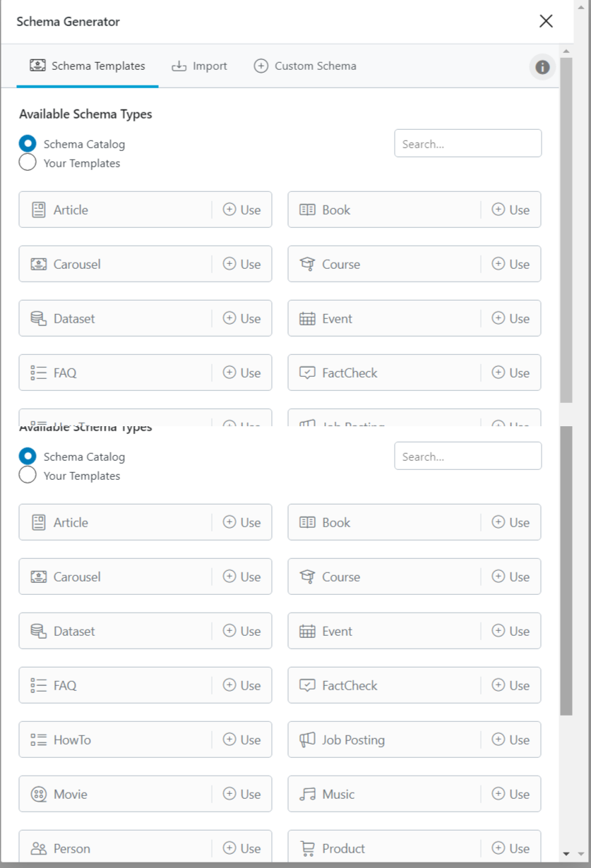This screenshot has width=591, height=868.
Task: Select the second Schema Catalog radio button
Action: click(x=28, y=457)
